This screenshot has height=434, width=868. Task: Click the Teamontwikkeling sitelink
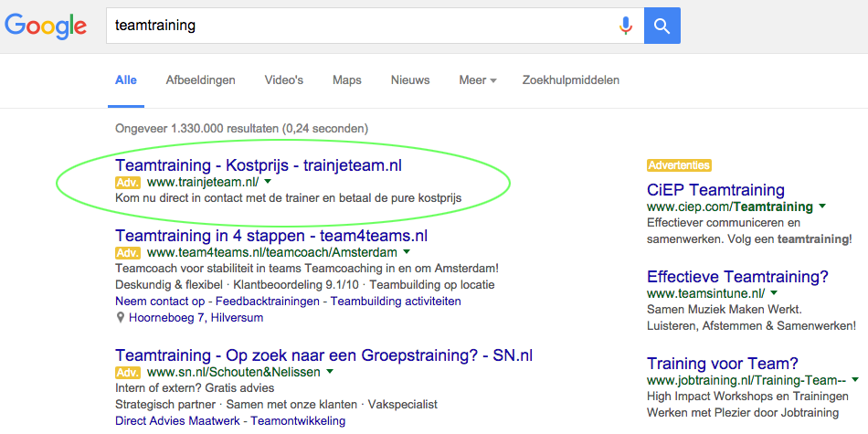298,420
